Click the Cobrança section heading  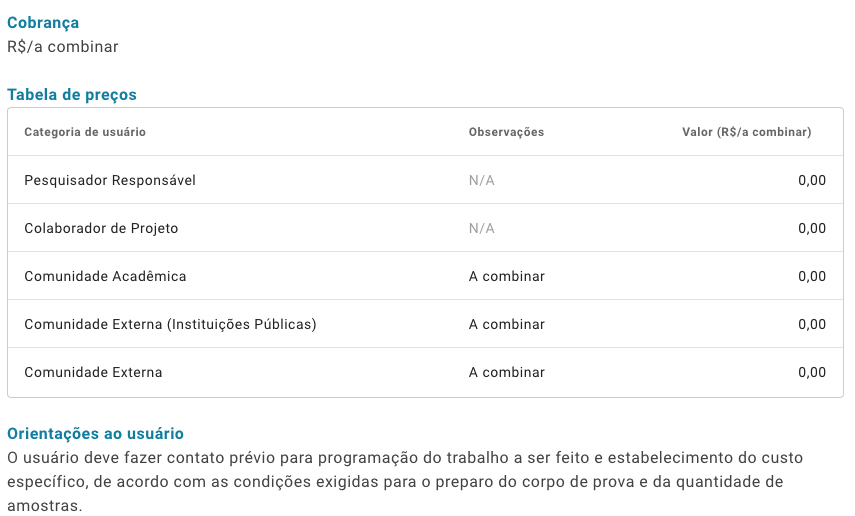coord(43,23)
